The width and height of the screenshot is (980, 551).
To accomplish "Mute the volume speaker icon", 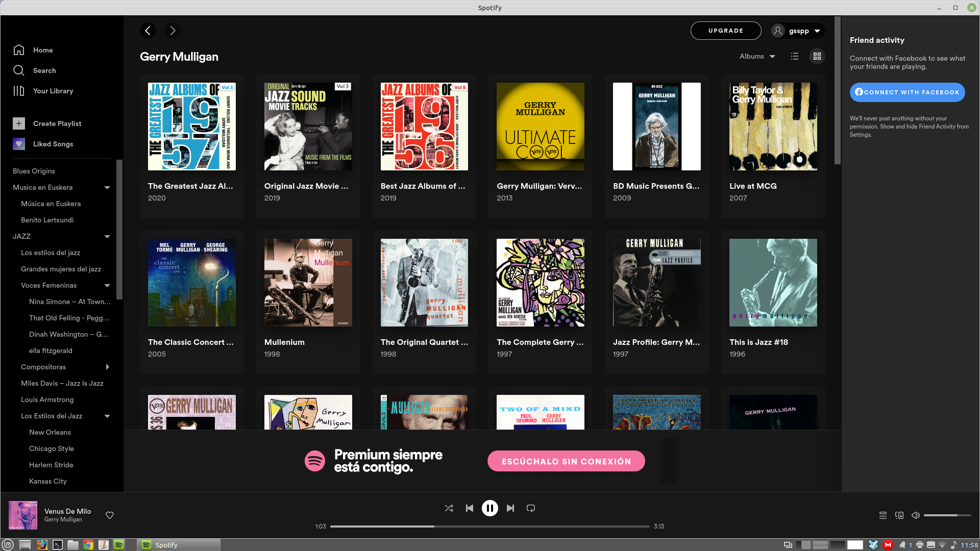I will [x=916, y=515].
